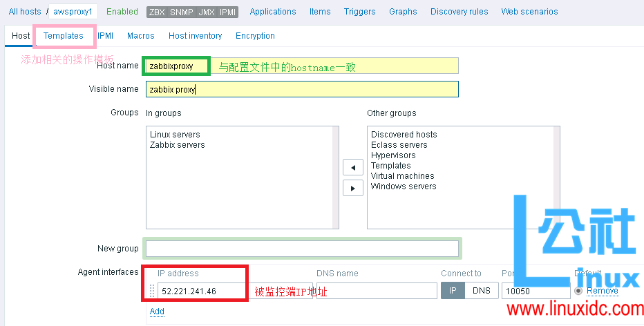Select DNS in Connect to toggle
644x326 pixels.
tap(482, 291)
